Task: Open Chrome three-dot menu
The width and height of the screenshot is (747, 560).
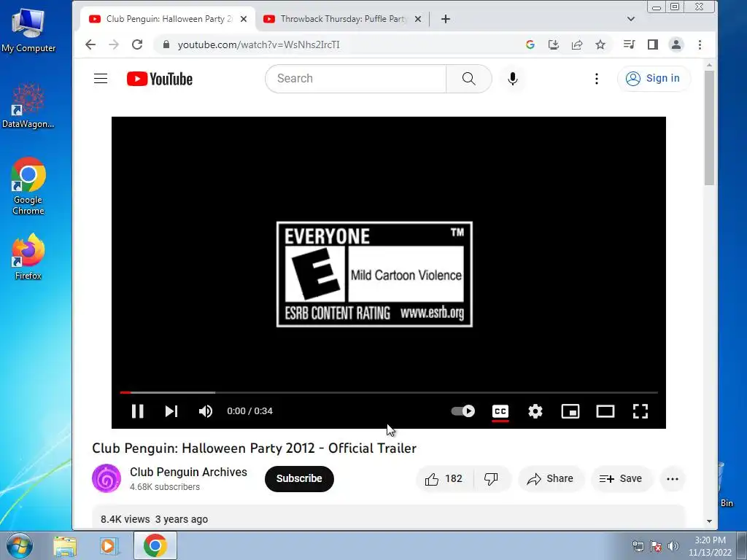Action: [x=700, y=44]
